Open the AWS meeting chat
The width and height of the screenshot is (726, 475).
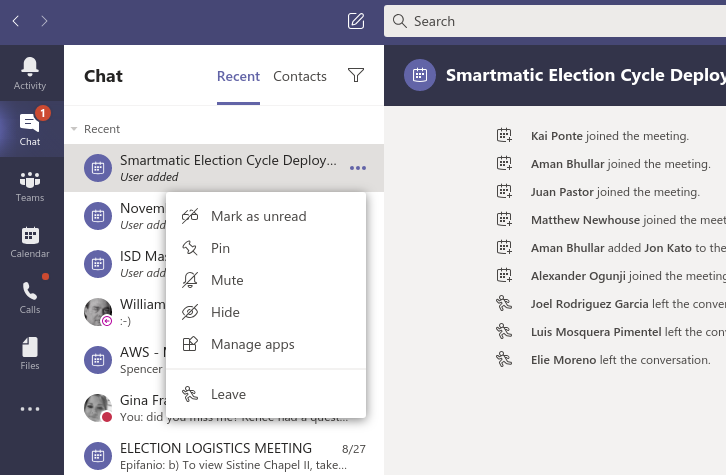[115, 360]
